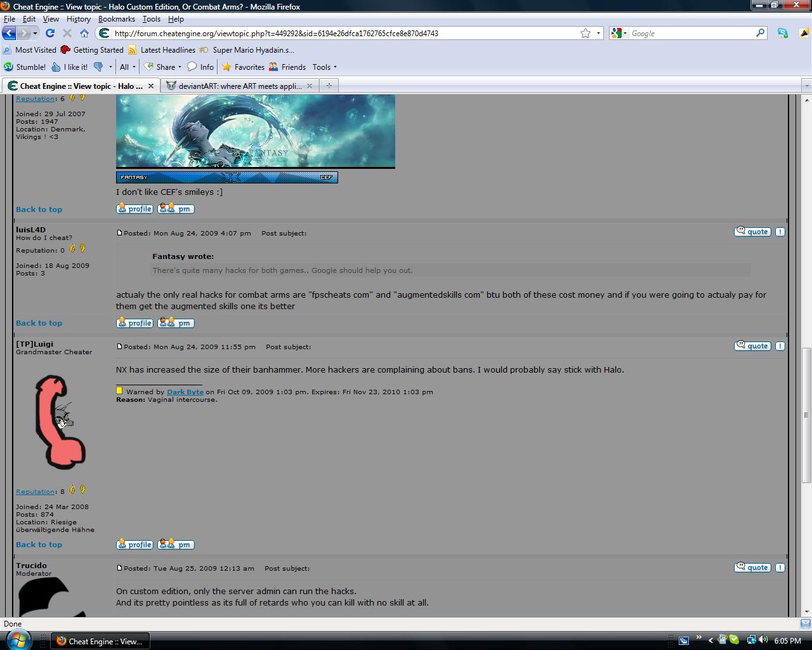Open the StumbleUpon Info speech bubble
Screen dimensions: 812x650
pos(200,67)
